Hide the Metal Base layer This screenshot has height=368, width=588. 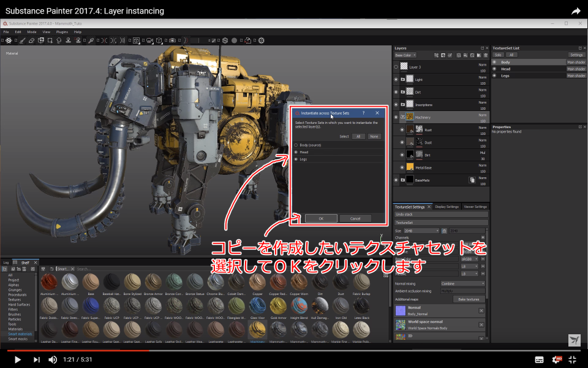402,167
